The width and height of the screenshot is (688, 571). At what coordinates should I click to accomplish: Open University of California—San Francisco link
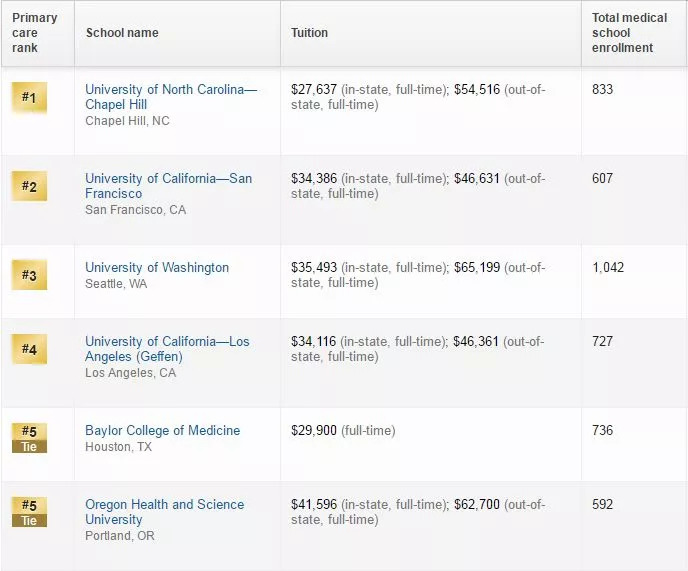pos(168,186)
